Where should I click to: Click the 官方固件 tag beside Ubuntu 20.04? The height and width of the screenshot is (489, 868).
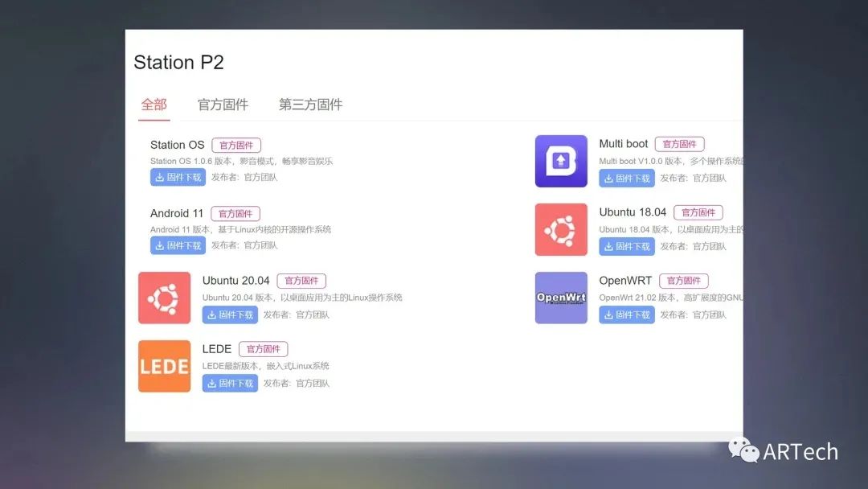301,281
